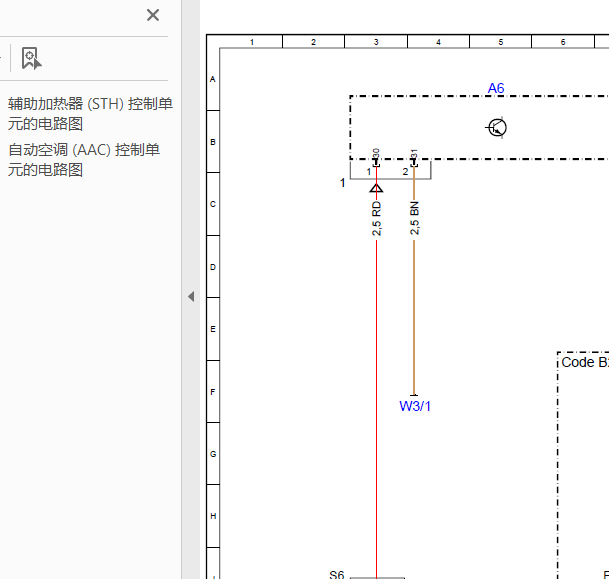Close the bookmarks side panel
This screenshot has height=579, width=609.
(x=153, y=15)
